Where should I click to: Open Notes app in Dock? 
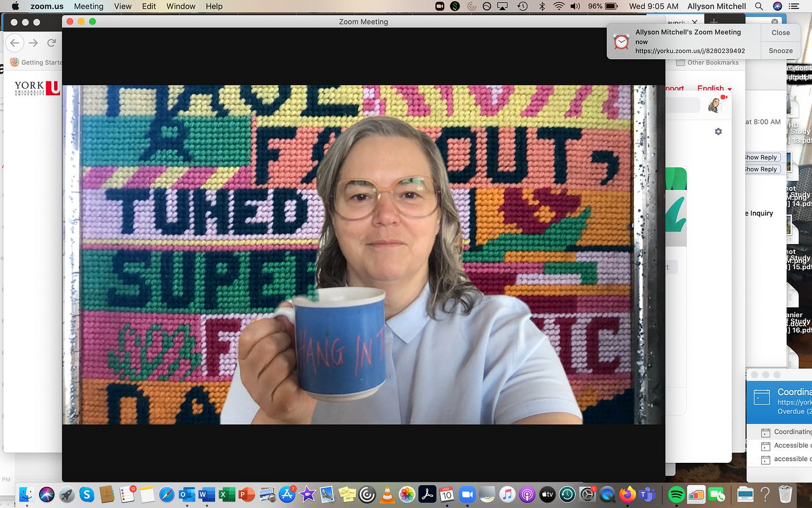click(x=147, y=494)
